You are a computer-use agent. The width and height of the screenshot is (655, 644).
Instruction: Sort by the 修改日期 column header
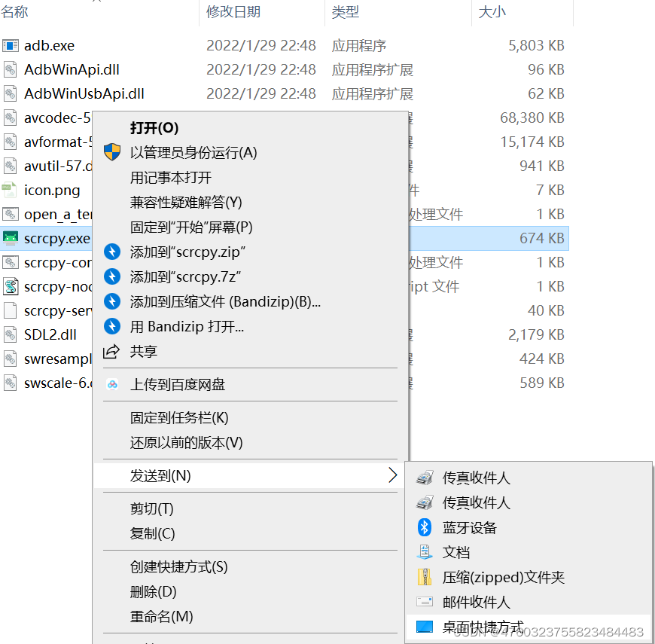tap(233, 12)
